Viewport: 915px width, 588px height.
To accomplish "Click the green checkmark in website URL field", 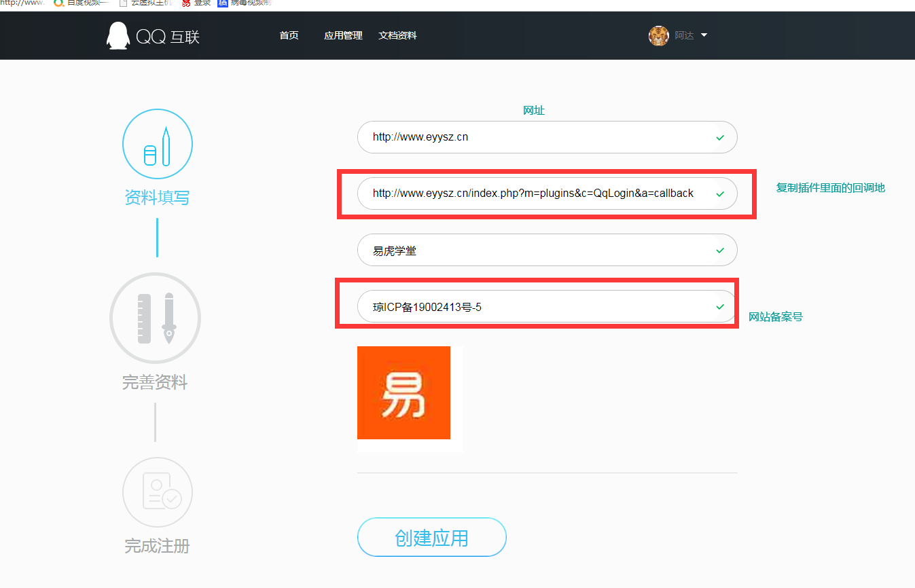I will pos(720,138).
